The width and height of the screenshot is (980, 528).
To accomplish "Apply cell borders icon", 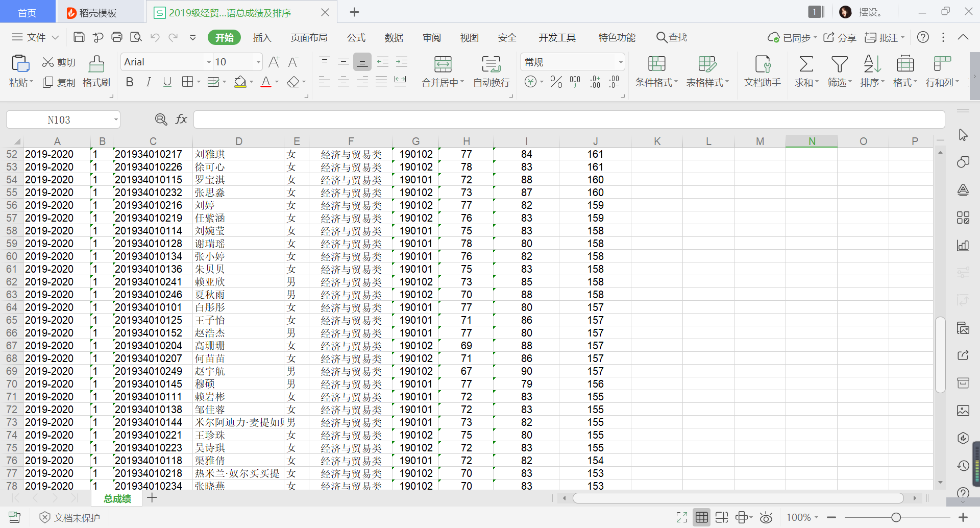I will point(188,82).
